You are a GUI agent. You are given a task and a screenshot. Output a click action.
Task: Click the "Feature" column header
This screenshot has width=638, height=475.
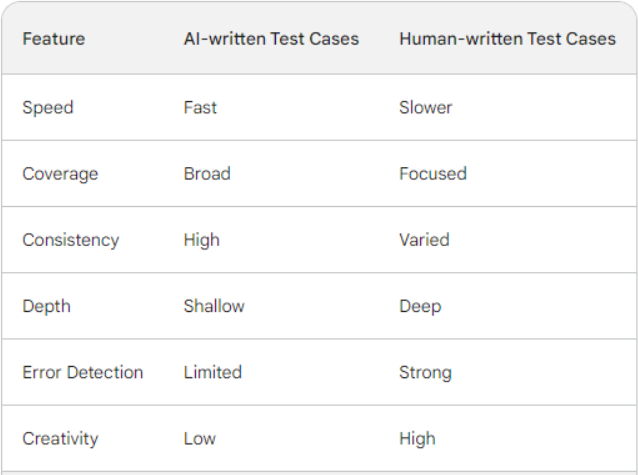(x=54, y=39)
